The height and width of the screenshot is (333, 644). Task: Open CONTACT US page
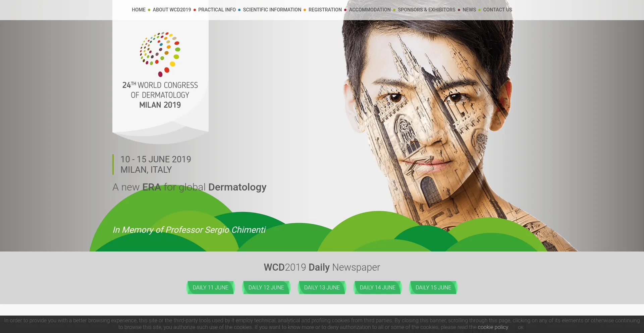point(497,10)
